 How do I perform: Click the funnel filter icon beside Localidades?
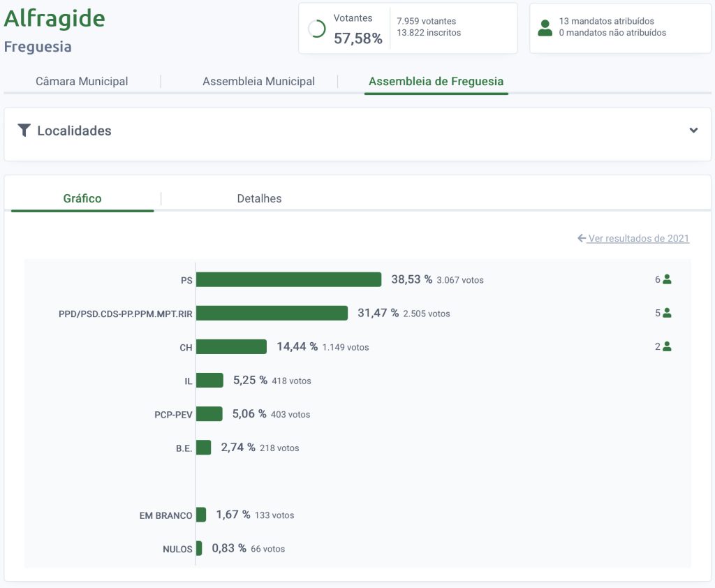(24, 131)
